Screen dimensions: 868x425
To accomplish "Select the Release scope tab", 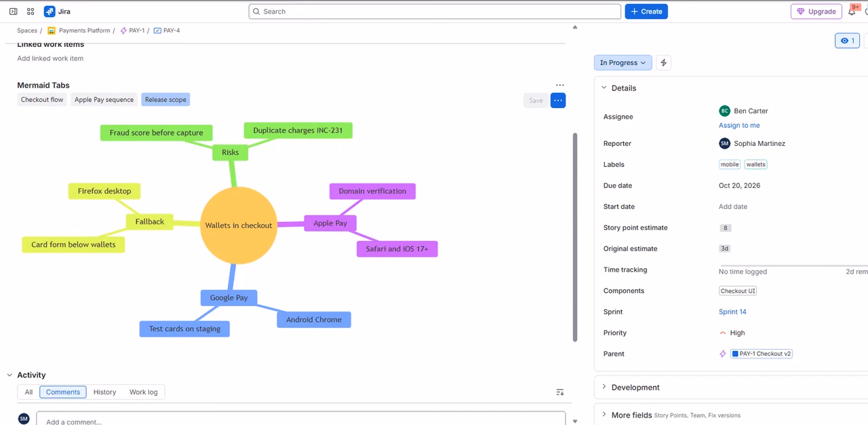I will coord(165,100).
